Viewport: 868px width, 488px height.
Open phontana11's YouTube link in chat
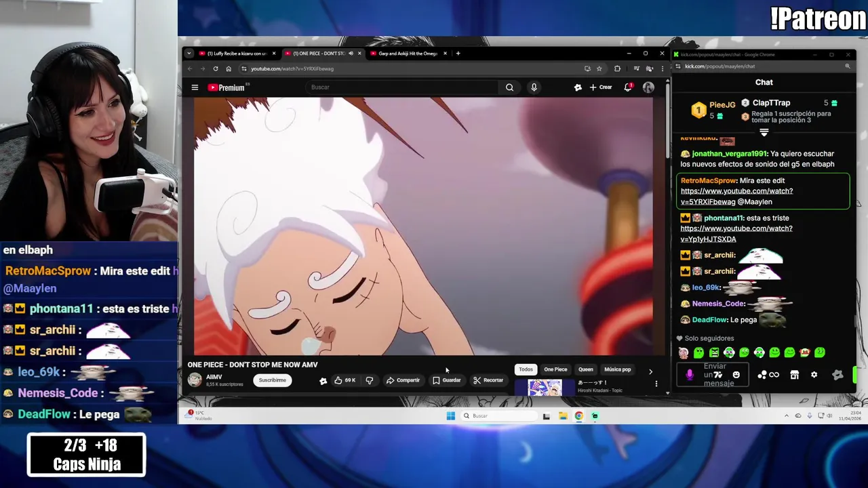736,234
